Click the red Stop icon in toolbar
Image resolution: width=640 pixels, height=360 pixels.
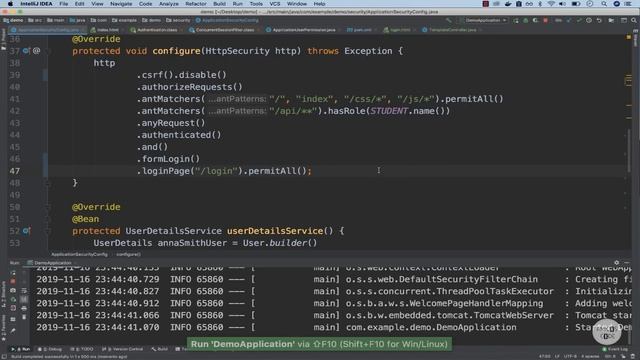pos(546,20)
